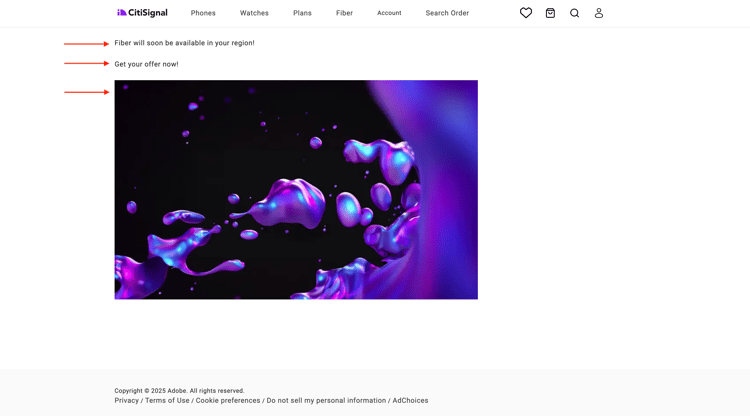Click the search magnifier icon
750x416 pixels.
(574, 13)
